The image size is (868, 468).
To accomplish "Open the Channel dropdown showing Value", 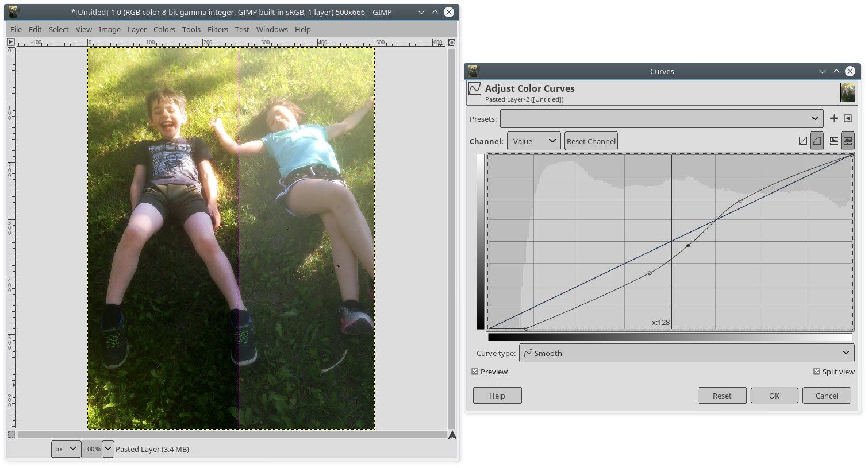I will pos(533,141).
